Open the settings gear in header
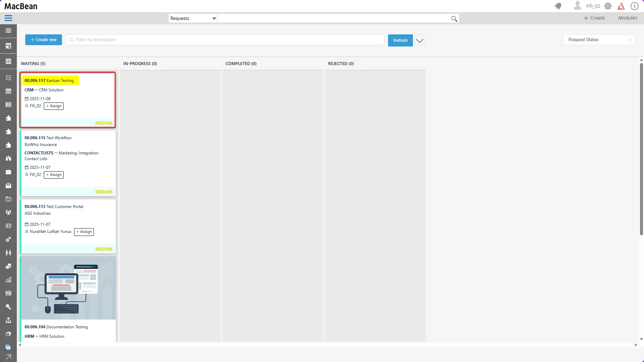The image size is (644, 362). [x=608, y=6]
